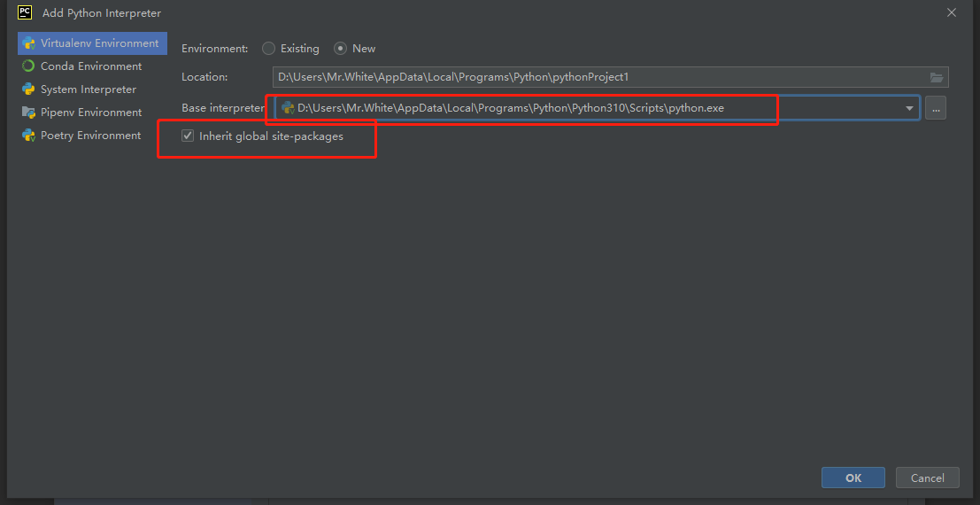Click the Virtualenv python icon

tap(28, 43)
